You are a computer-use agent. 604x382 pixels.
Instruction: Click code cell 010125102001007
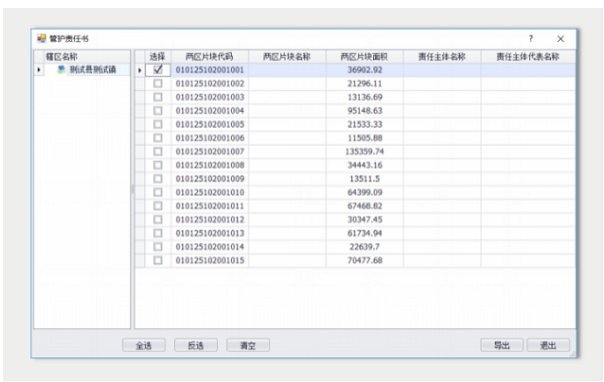(x=210, y=152)
